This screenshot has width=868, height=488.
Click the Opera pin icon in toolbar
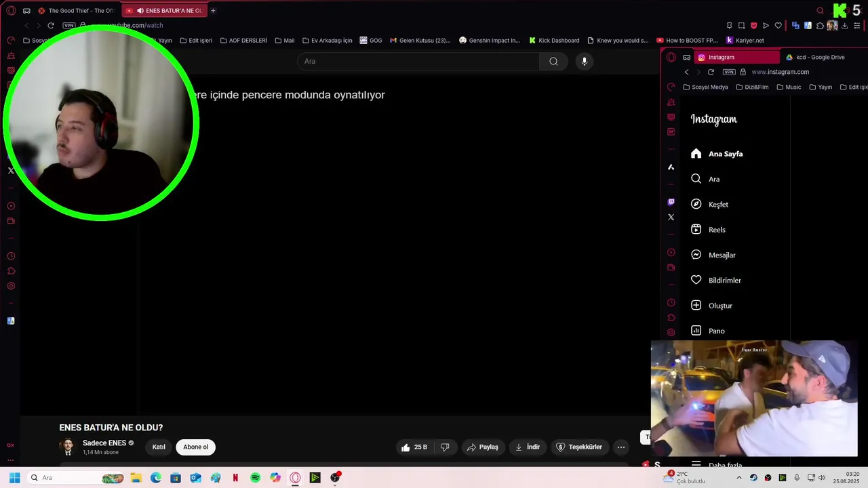[x=729, y=26]
